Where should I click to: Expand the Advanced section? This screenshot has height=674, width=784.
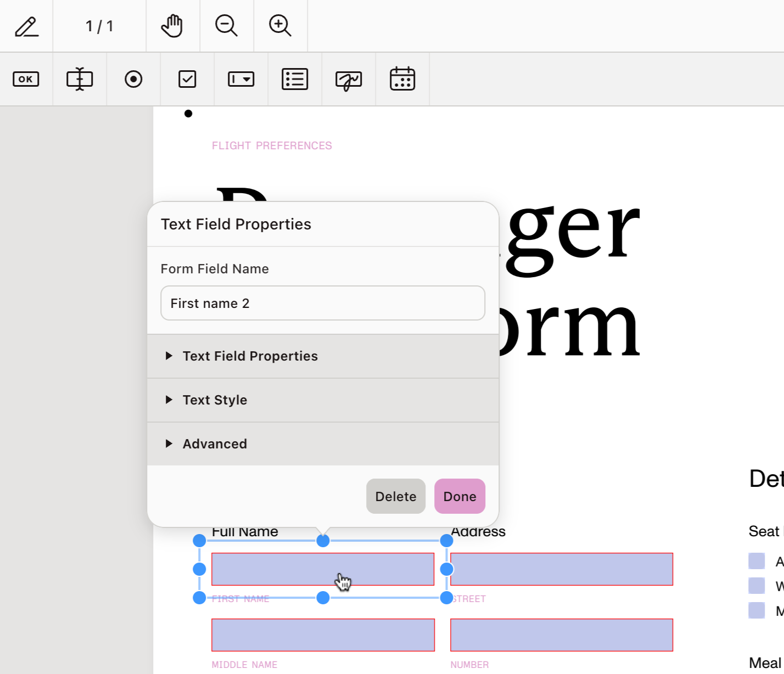click(215, 443)
